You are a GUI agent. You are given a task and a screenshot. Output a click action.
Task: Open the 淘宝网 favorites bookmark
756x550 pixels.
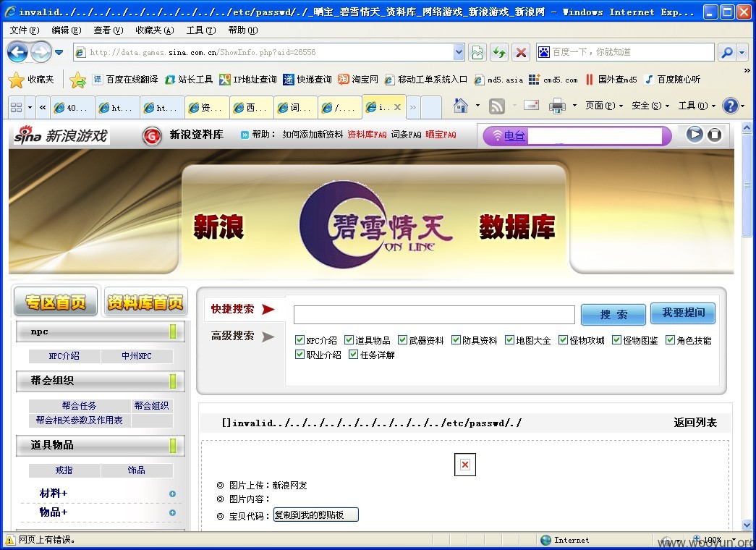(358, 80)
